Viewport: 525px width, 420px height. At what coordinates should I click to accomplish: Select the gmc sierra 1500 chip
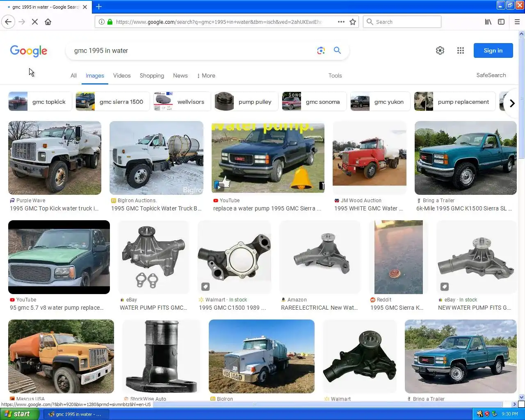point(113,102)
